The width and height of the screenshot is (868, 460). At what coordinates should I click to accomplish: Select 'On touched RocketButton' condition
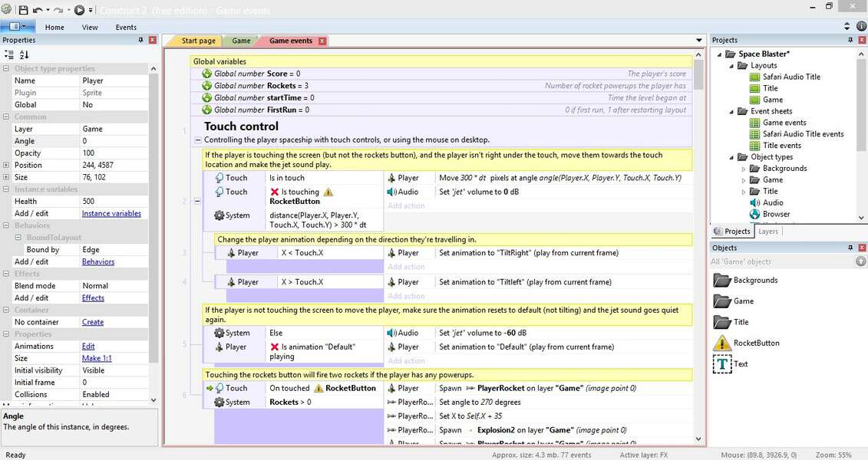coord(293,388)
